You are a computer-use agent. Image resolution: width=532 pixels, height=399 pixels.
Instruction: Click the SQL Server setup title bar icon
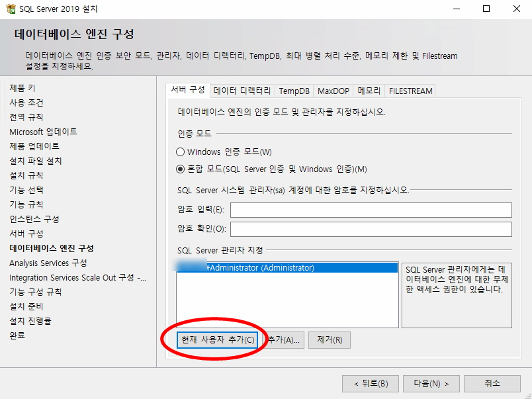(11, 9)
